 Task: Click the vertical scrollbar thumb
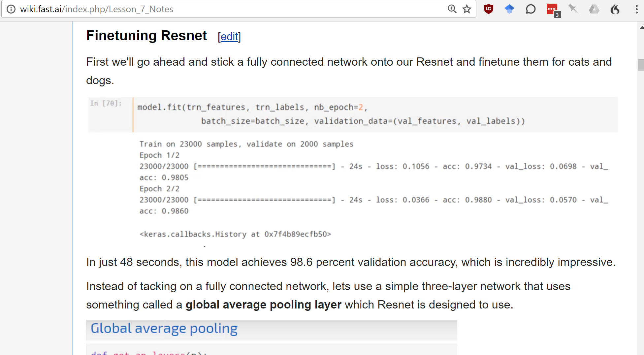tap(640, 64)
